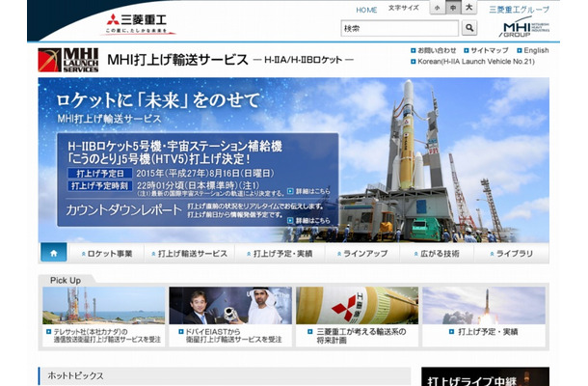This screenshot has height=386, width=588.
Task: Click the H-IIBロケット5号機 launch announcement heading
Action: click(174, 152)
